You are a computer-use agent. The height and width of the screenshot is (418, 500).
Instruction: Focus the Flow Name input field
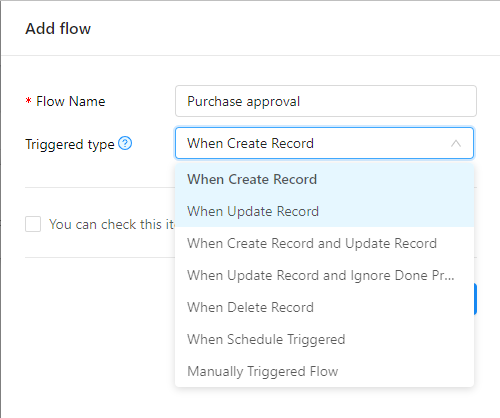[326, 101]
